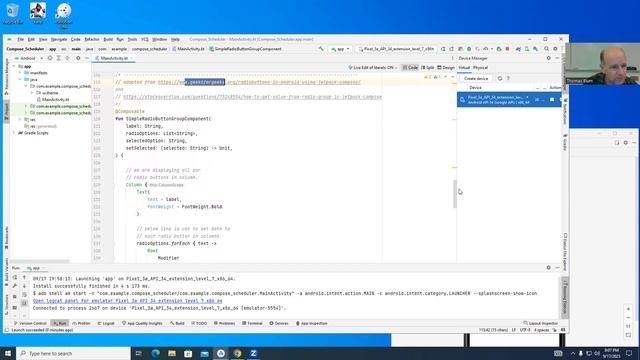Click the Make Project hammer icon

[x=321, y=49]
